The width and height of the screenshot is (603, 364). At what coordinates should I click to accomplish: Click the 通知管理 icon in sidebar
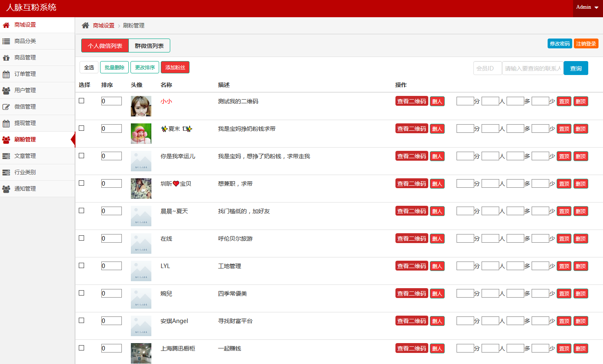[6, 189]
